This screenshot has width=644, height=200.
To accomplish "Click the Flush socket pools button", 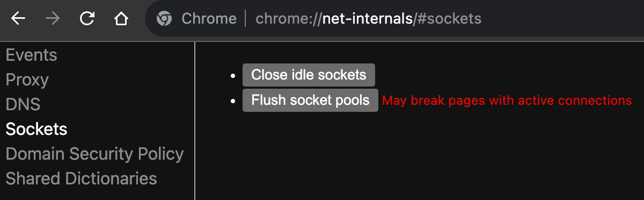I will 310,100.
